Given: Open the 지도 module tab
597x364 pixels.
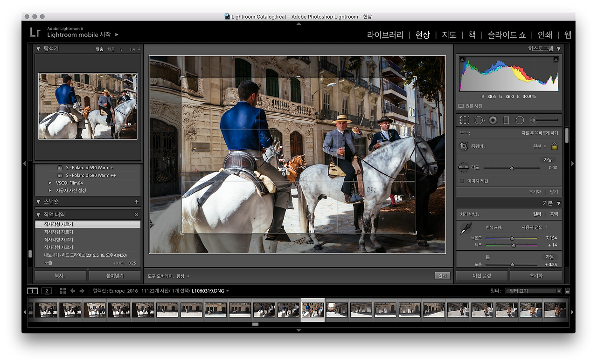Looking at the screenshot, I should 449,35.
